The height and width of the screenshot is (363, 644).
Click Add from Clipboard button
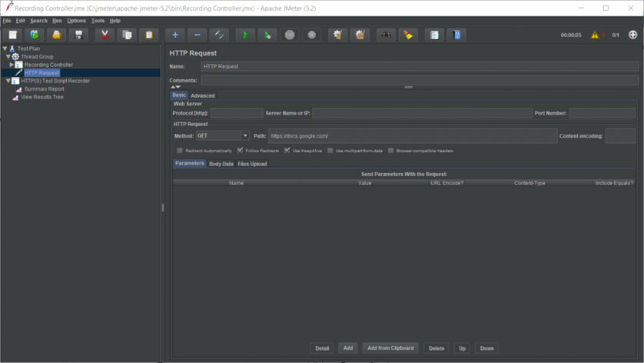click(390, 348)
